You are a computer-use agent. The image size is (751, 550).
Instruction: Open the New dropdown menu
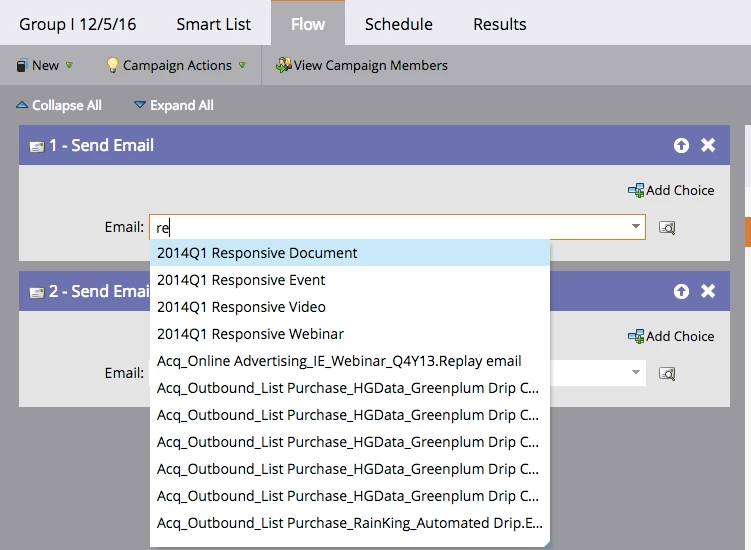tap(45, 65)
